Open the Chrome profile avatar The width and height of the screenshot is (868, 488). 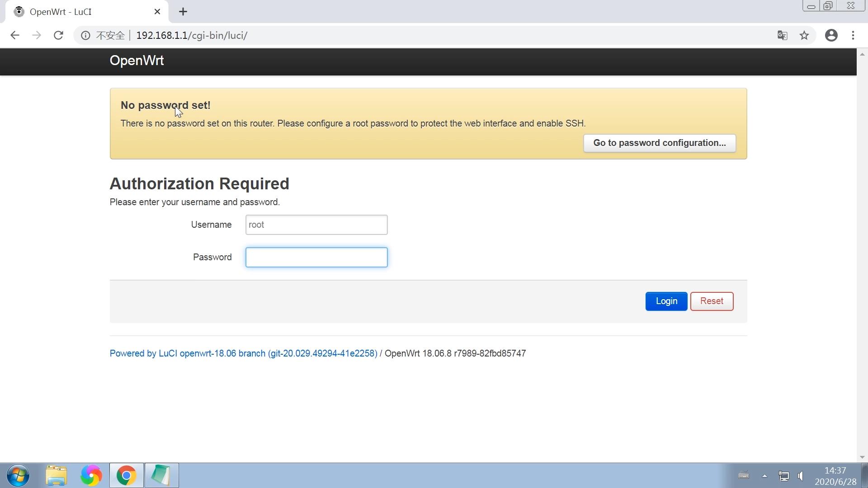831,35
